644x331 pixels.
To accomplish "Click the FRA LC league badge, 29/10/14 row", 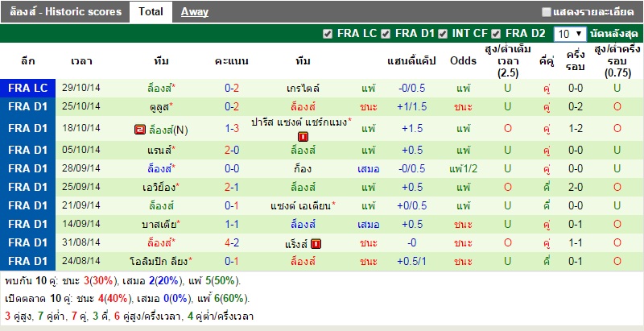I will pos(29,87).
